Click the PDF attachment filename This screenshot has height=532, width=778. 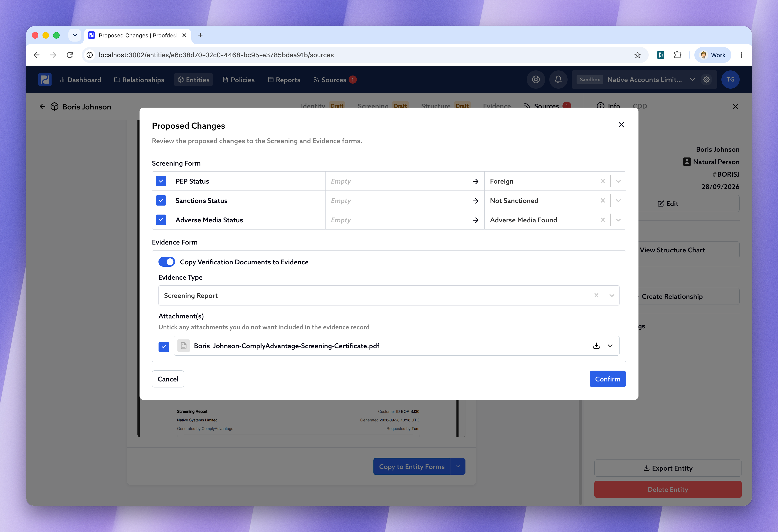287,346
